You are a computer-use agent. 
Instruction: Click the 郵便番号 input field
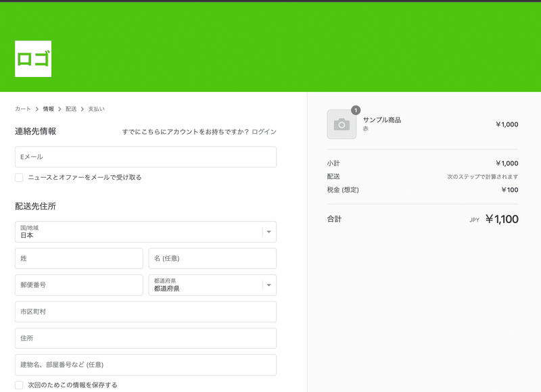pos(79,285)
